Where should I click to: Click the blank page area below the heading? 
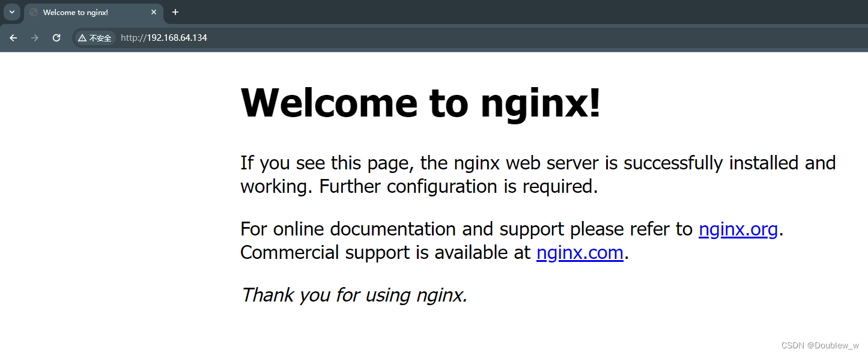[120, 240]
